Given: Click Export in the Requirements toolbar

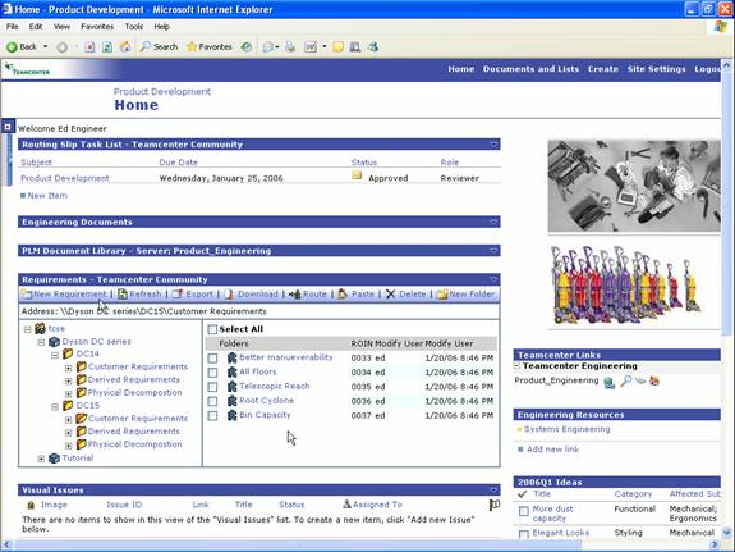Looking at the screenshot, I should 193,294.
